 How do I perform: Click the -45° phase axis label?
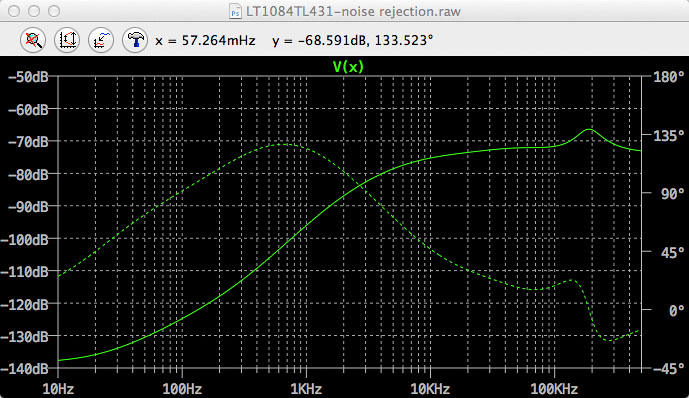[x=669, y=368]
